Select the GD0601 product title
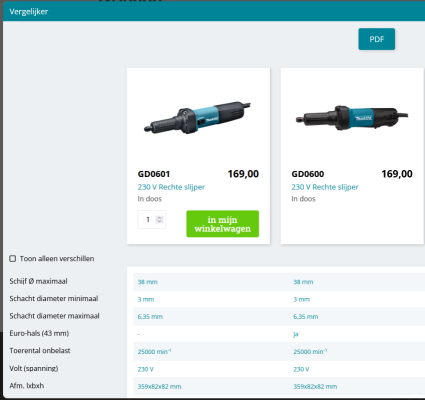The height and width of the screenshot is (400, 425). click(154, 174)
